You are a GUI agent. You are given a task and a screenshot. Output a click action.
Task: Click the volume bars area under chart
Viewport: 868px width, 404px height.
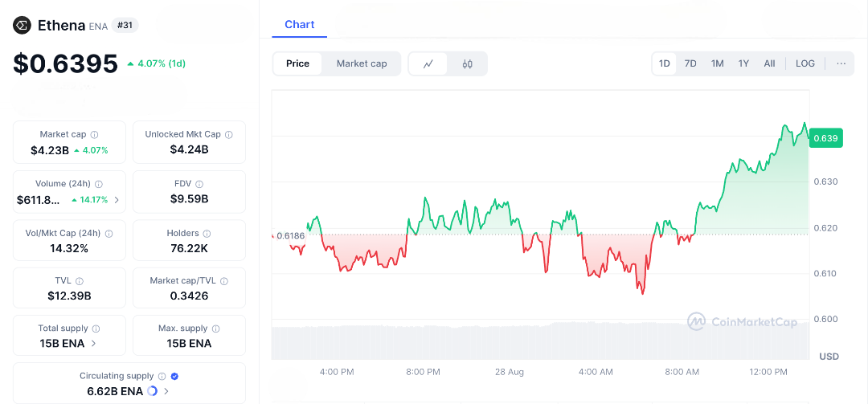(x=540, y=342)
